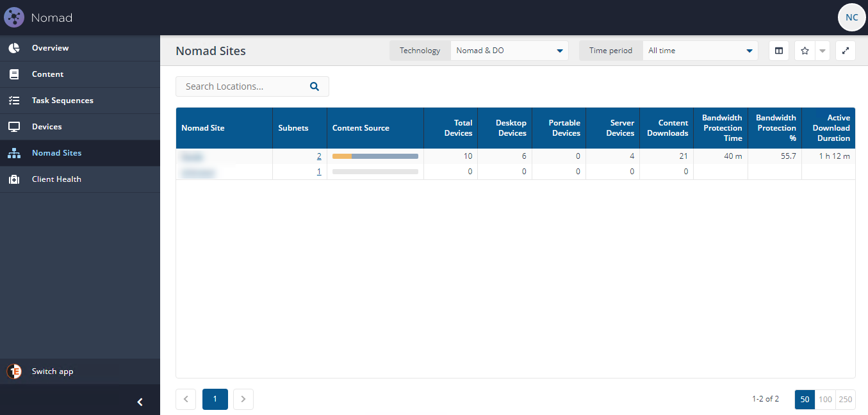The image size is (868, 415).
Task: Click the Nomad Sites page heading
Action: pos(211,51)
